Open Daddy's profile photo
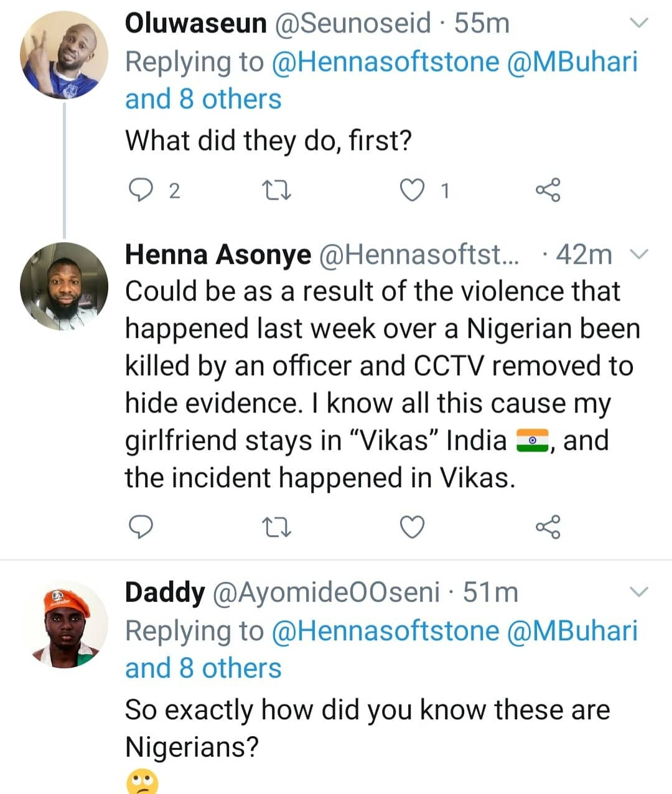This screenshot has height=794, width=672. pos(64,624)
